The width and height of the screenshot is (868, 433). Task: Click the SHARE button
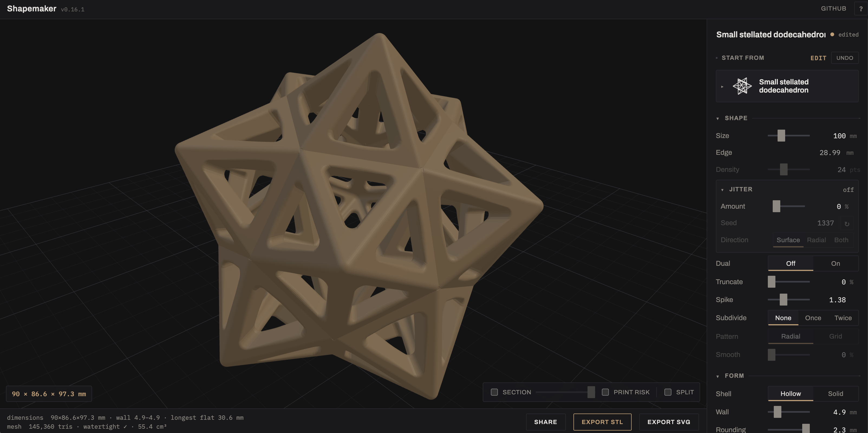click(x=546, y=422)
